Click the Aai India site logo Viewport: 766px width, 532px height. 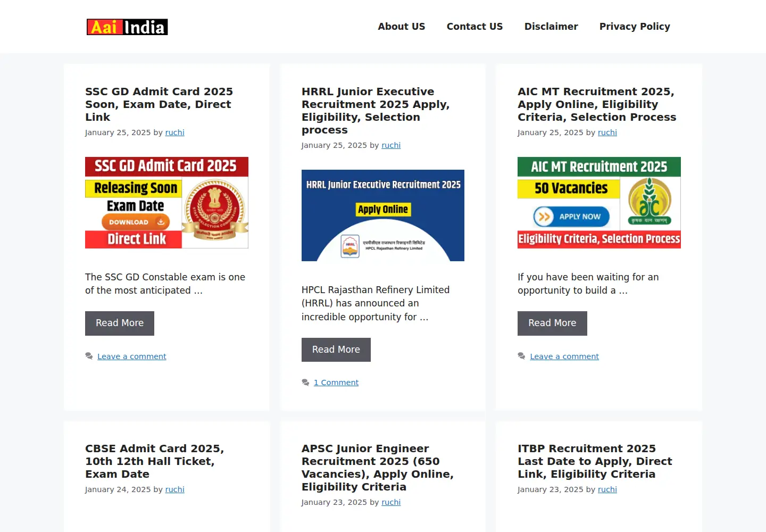[127, 27]
